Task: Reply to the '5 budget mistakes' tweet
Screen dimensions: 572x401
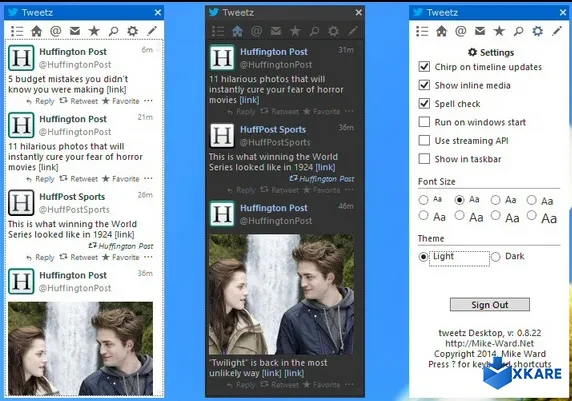Action: (x=40, y=101)
